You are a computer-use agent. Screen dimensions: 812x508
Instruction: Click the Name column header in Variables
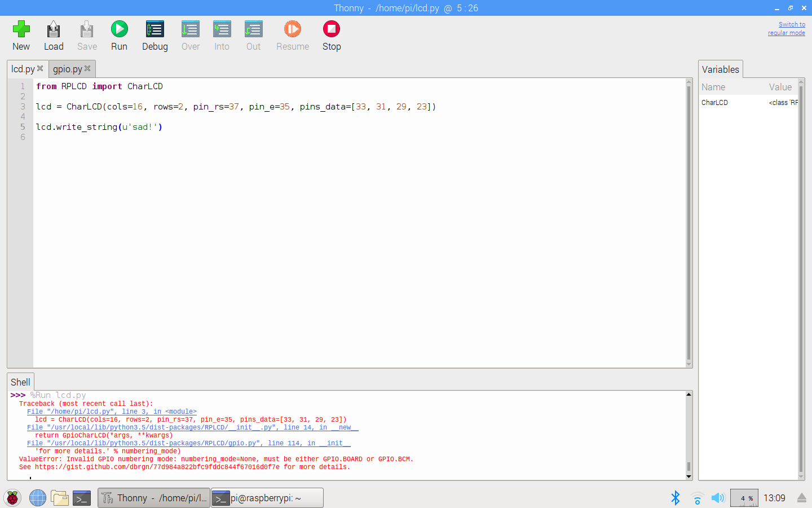click(x=713, y=87)
